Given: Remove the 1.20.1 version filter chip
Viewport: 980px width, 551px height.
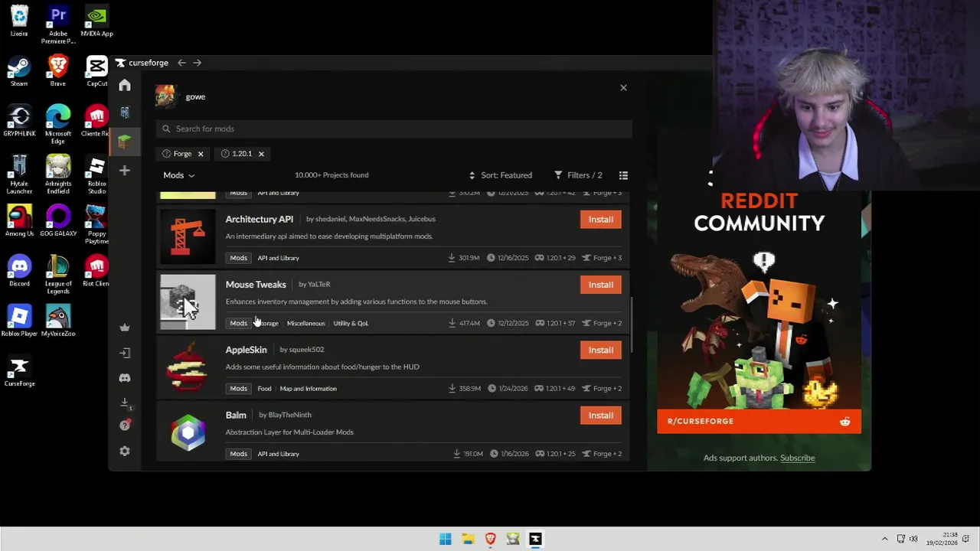Looking at the screenshot, I should 261,154.
